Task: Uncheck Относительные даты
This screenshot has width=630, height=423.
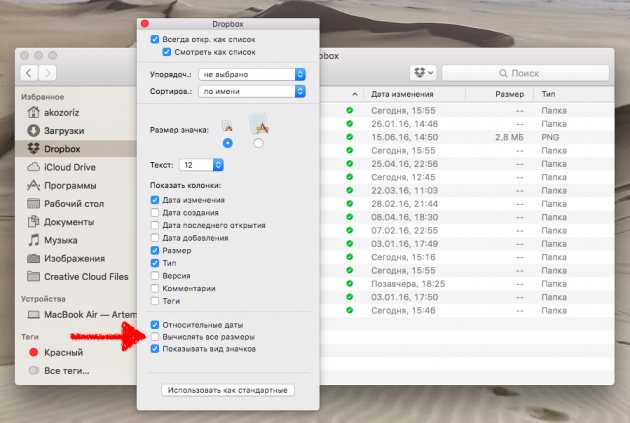Action: (155, 325)
